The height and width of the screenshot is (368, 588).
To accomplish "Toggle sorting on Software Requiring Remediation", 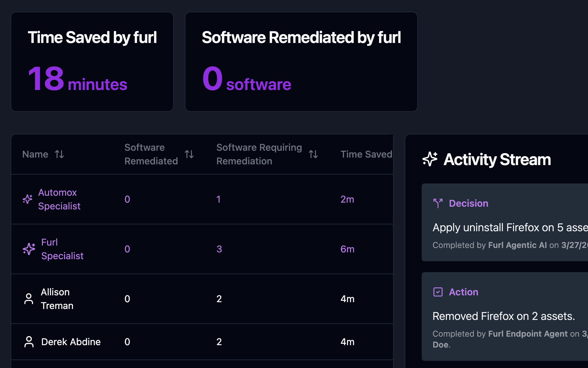I will click(x=314, y=154).
